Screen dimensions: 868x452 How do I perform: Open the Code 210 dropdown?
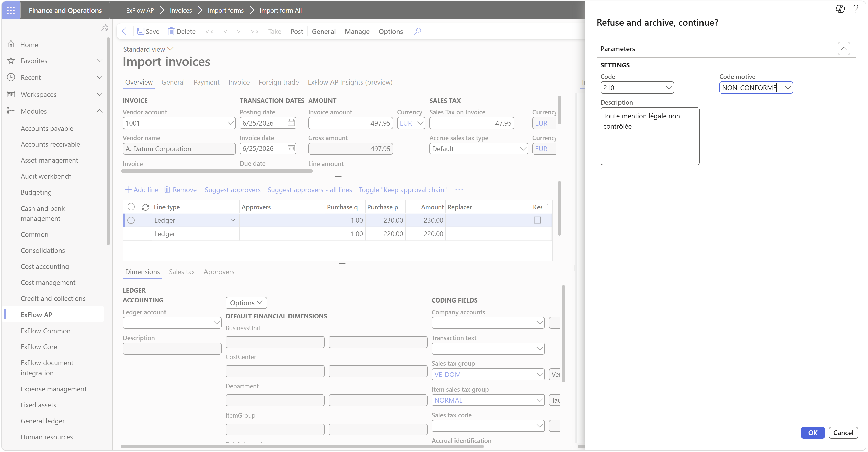point(669,88)
